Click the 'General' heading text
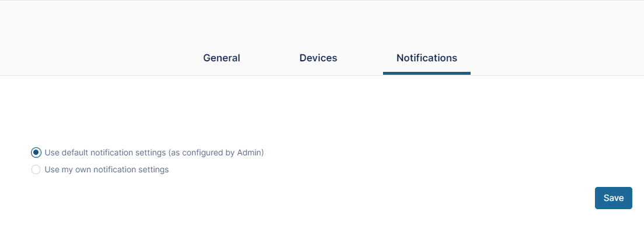 coord(221,58)
